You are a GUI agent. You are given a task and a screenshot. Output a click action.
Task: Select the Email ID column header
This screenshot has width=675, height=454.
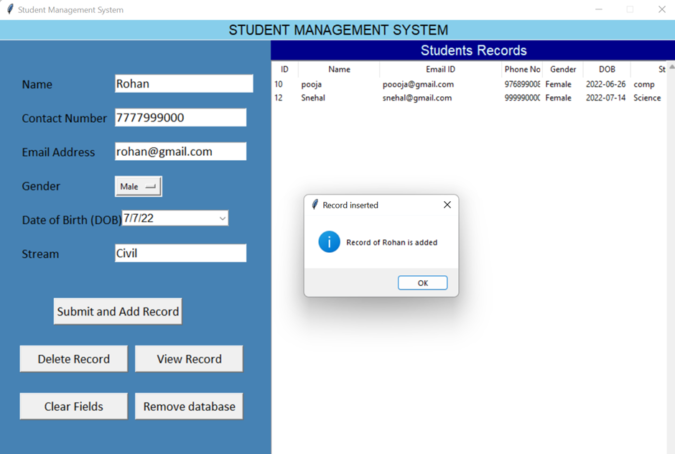pyautogui.click(x=440, y=69)
